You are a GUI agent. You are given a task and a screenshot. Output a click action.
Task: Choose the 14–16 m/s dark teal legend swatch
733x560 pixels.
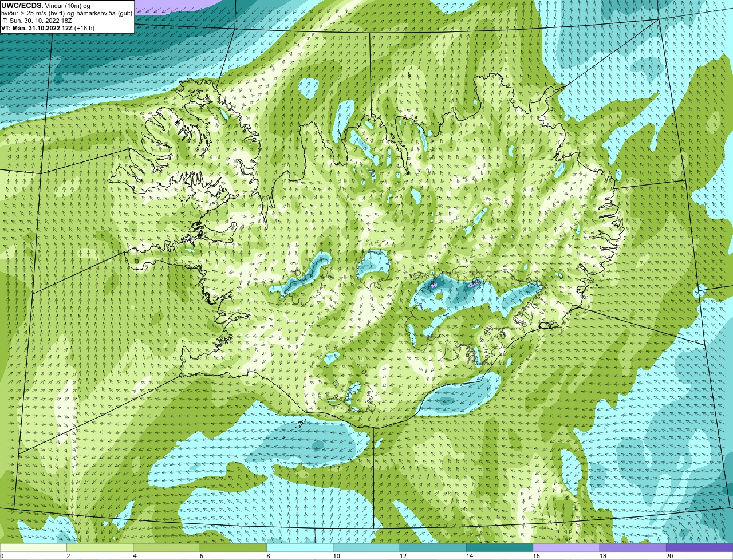point(500,547)
